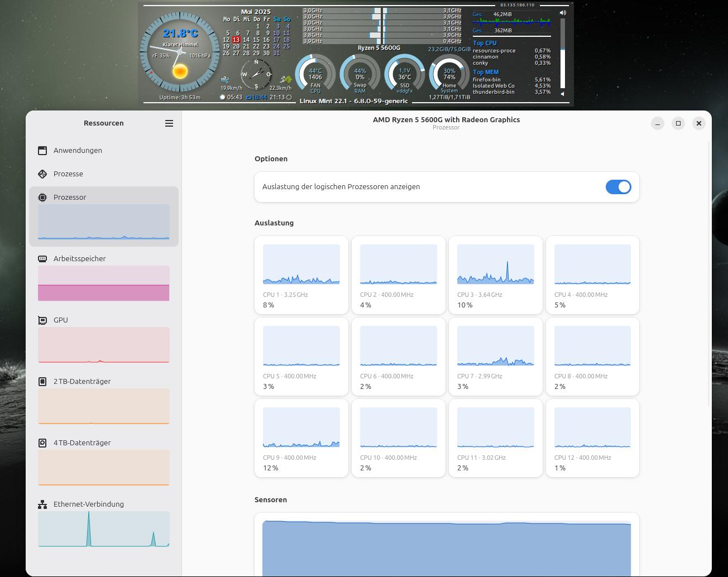Viewport: 728px width, 577px height.
Task: Click the speaker icon atop the Conky widget
Action: click(563, 12)
